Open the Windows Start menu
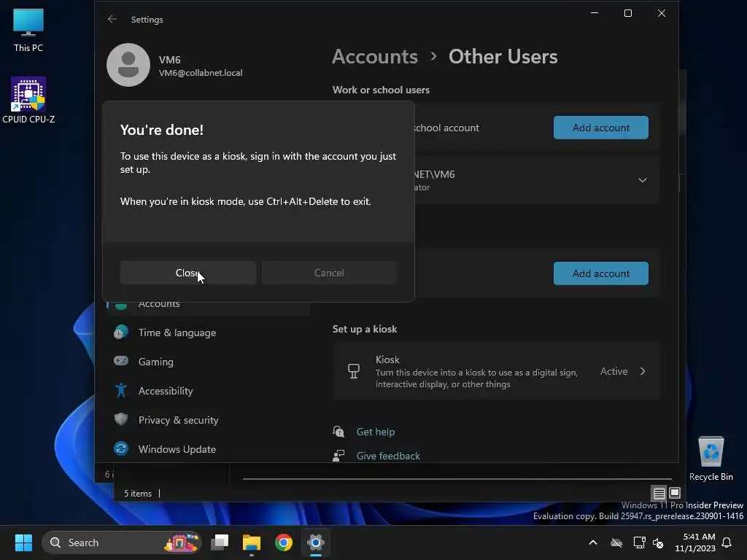The image size is (747, 560). (23, 542)
